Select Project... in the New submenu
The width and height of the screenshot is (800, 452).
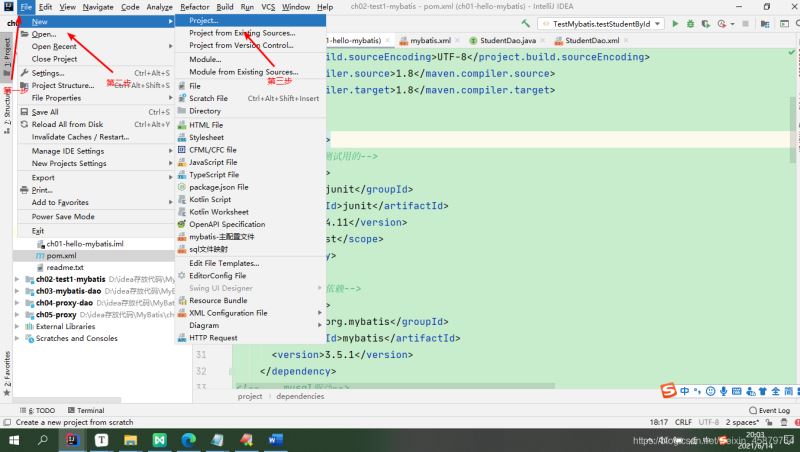click(x=250, y=20)
